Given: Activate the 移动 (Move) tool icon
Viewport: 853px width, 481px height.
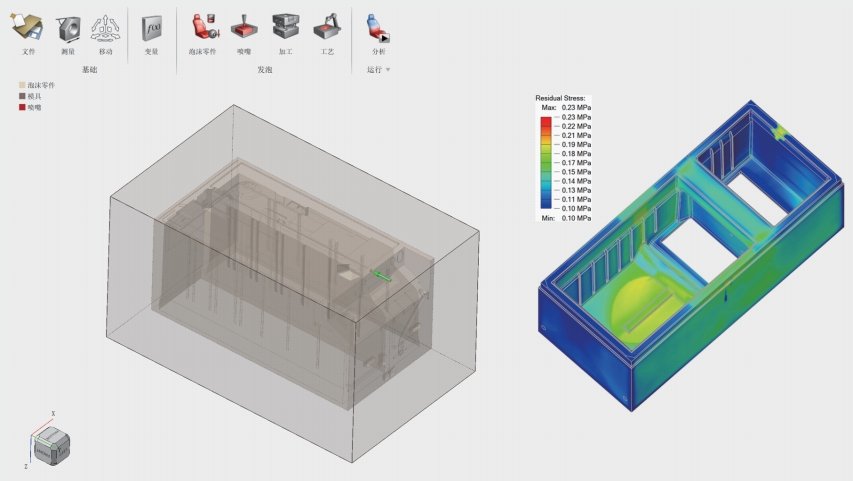Looking at the screenshot, I should click(x=106, y=28).
